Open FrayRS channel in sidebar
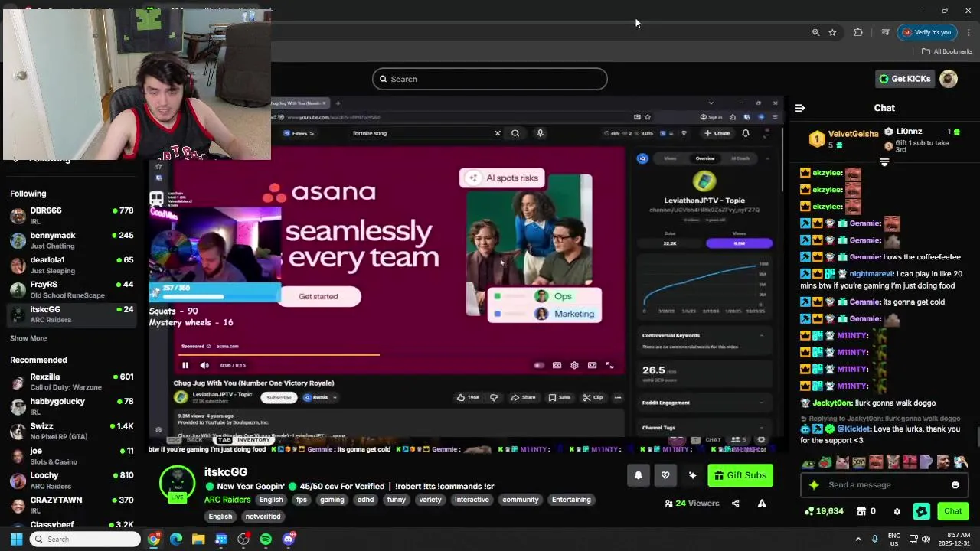 pos(72,289)
